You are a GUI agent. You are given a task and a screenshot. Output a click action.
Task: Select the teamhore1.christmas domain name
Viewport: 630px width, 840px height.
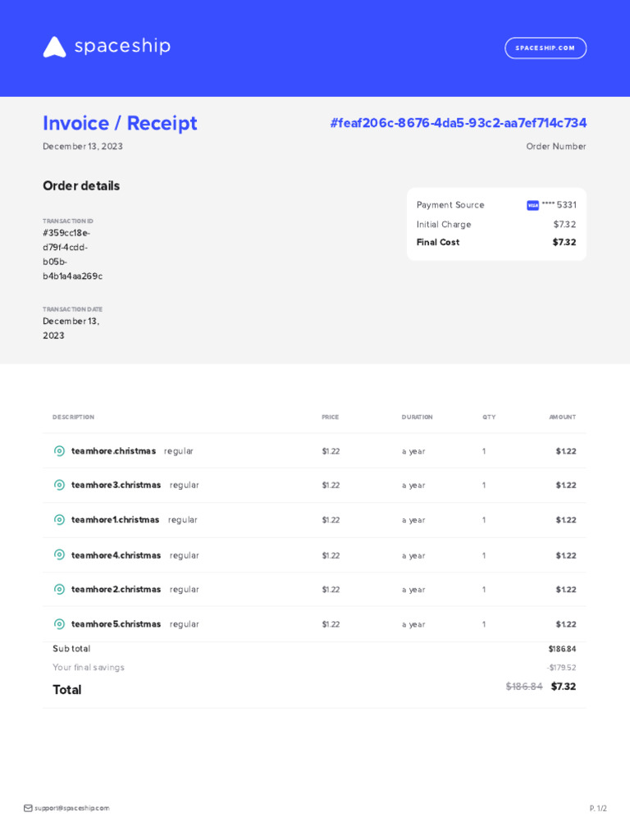tap(115, 519)
